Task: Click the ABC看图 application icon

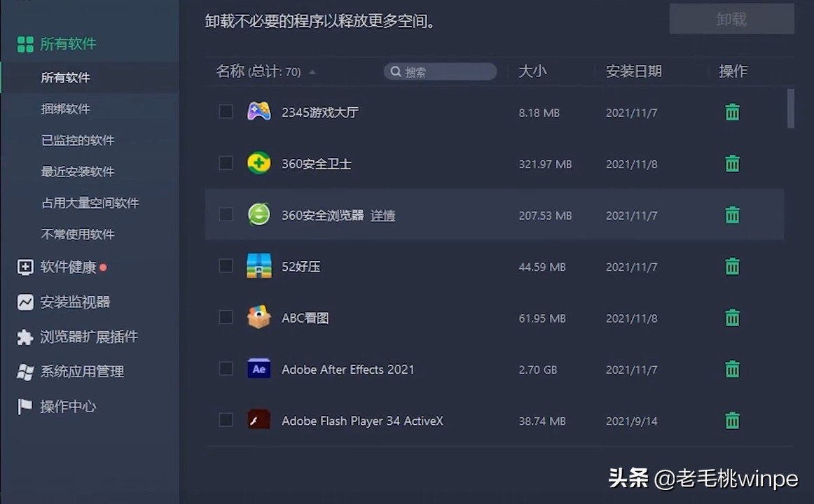Action: point(258,317)
